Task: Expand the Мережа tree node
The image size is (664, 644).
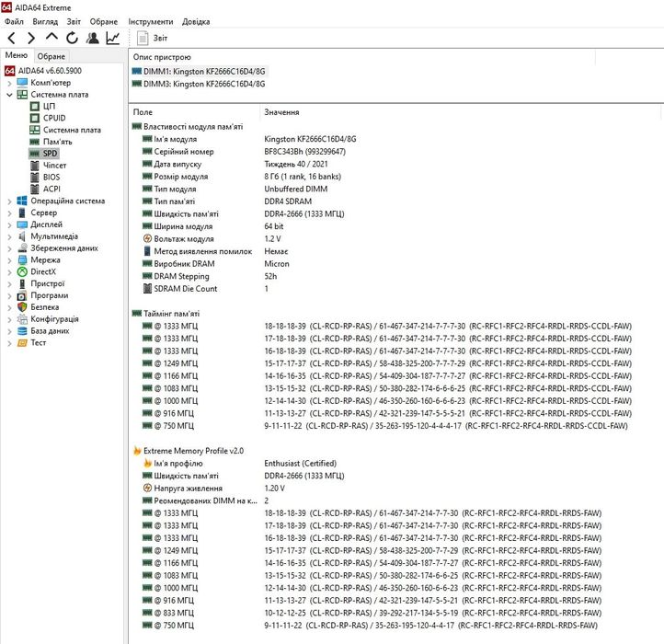Action: 9,260
